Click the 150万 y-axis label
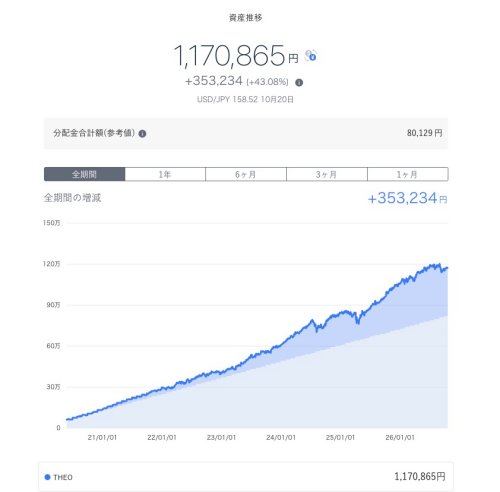500x492 pixels. coord(51,223)
